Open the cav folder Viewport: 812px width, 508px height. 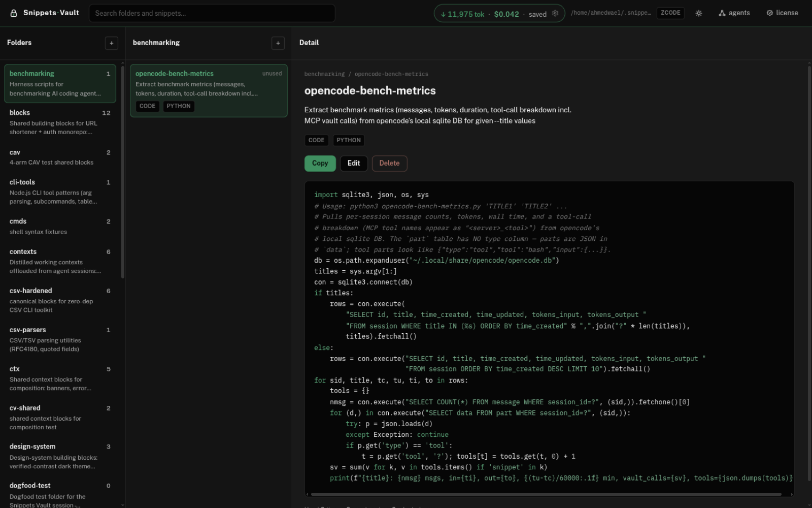(x=60, y=157)
